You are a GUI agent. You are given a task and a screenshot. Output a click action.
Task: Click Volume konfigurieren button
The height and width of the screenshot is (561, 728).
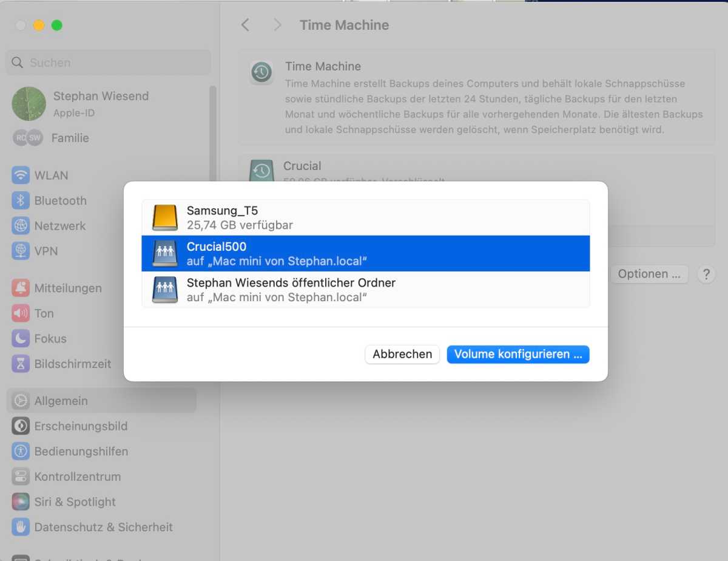pyautogui.click(x=518, y=354)
